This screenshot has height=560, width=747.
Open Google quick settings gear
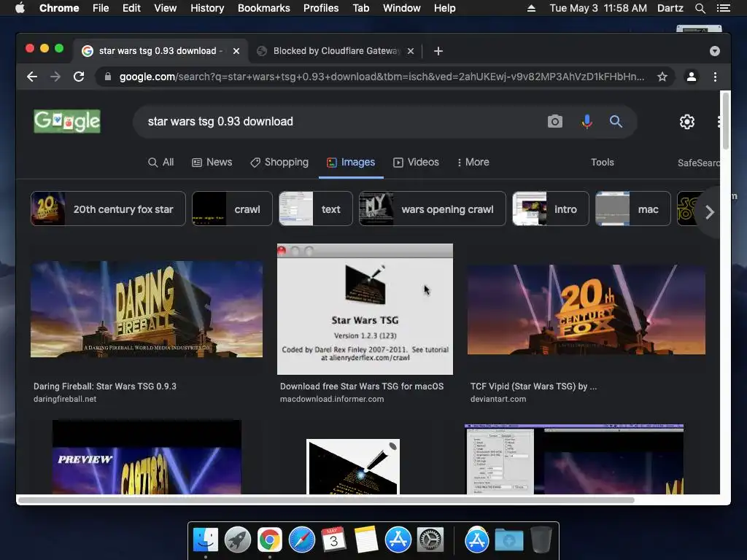coord(687,122)
